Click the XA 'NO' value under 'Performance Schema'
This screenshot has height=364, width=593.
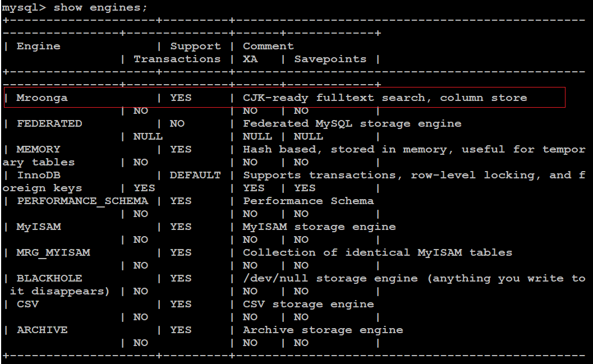coord(250,214)
